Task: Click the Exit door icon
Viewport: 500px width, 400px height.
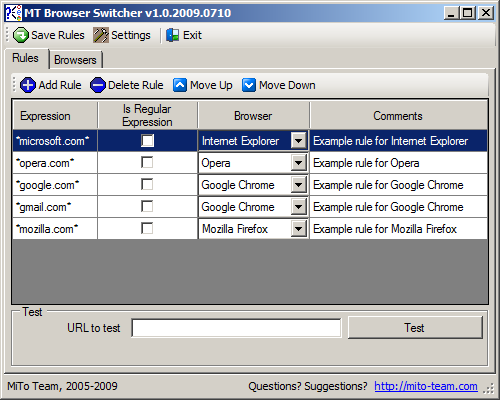Action: click(173, 35)
